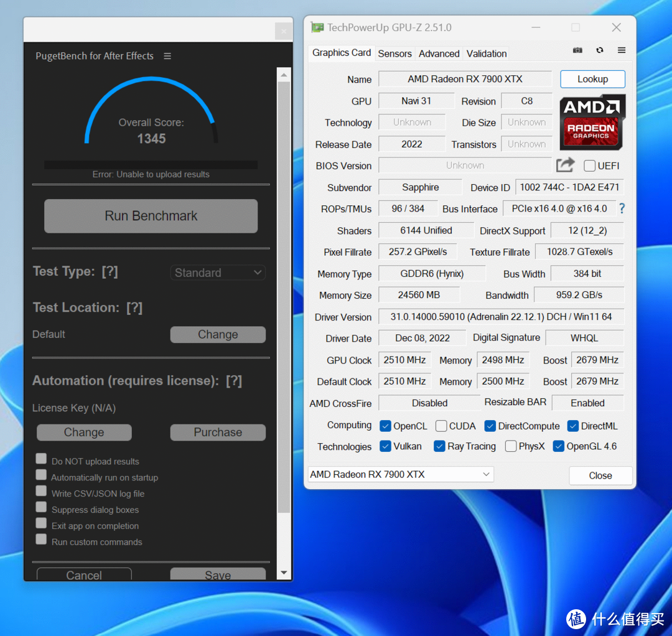
Task: Open the GPU-Z hamburger menu
Action: pyautogui.click(x=622, y=50)
